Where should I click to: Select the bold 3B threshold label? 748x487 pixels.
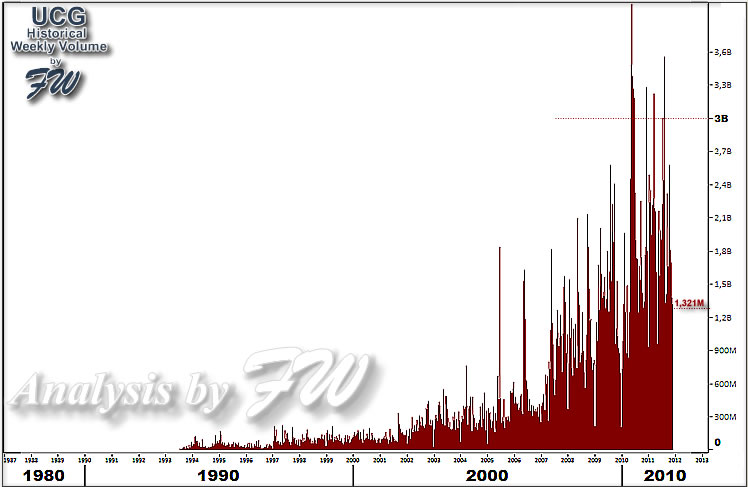coord(721,118)
